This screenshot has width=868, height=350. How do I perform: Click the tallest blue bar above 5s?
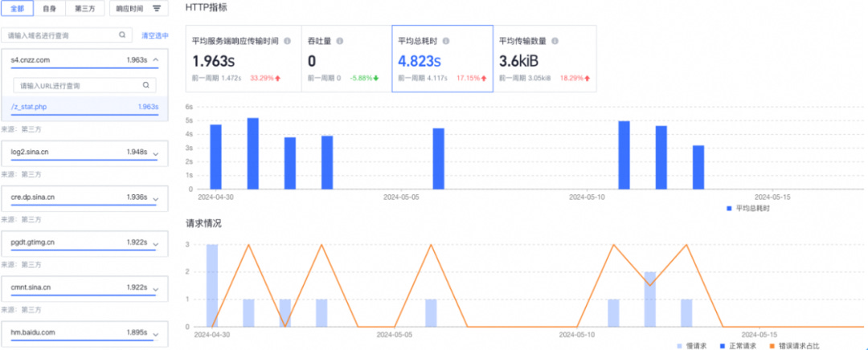253,153
